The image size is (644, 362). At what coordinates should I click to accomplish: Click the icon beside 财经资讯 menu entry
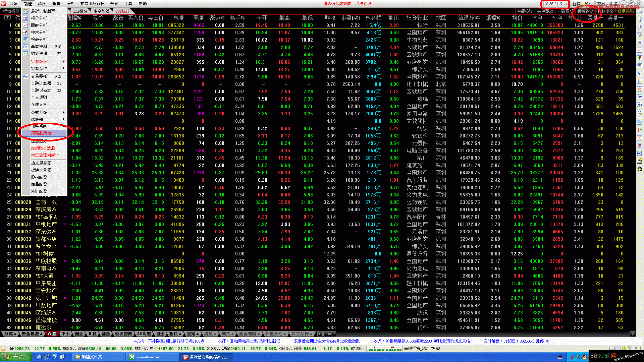point(25,54)
